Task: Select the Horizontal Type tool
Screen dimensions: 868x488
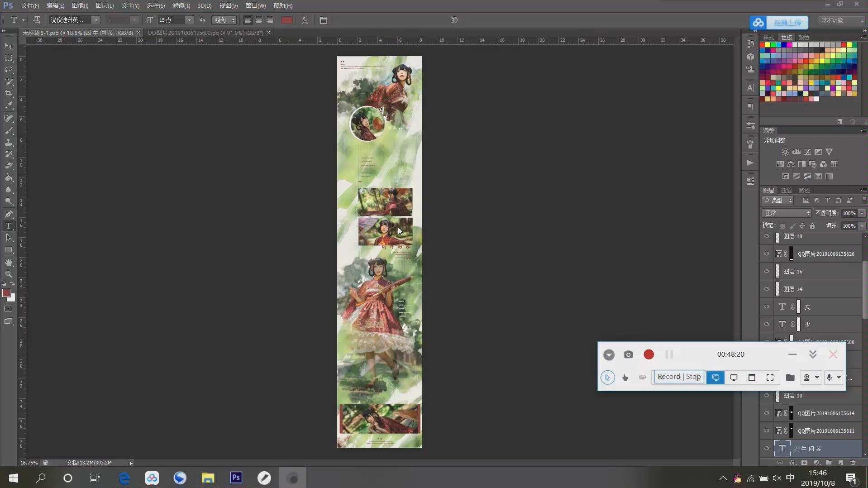Action: [x=9, y=225]
